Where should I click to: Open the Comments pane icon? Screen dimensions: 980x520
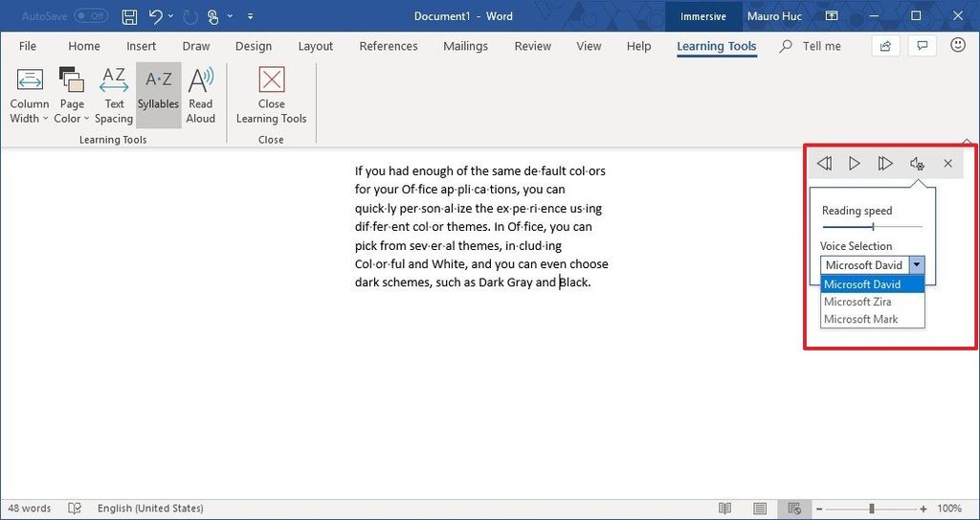pyautogui.click(x=922, y=46)
